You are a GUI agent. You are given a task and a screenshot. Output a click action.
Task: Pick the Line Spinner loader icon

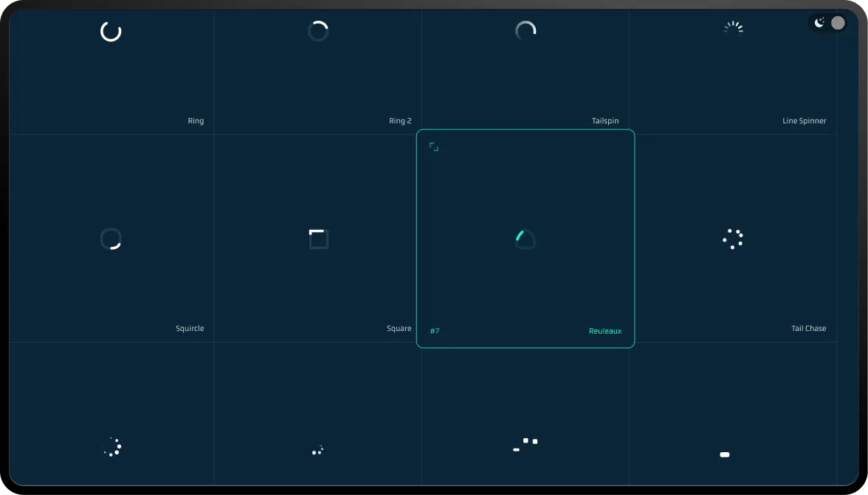(733, 27)
